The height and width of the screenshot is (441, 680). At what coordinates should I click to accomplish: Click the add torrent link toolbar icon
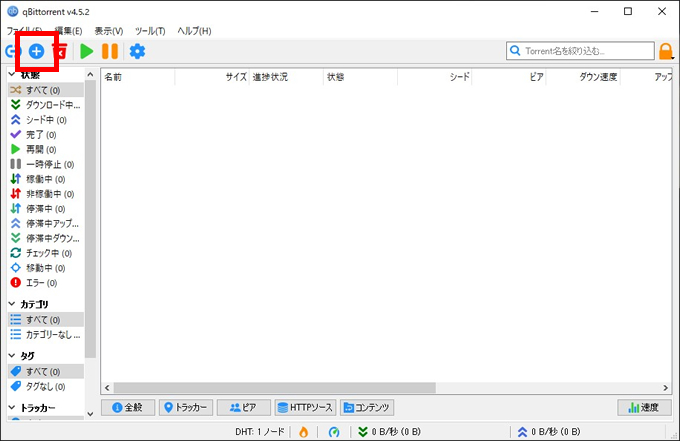[x=12, y=51]
